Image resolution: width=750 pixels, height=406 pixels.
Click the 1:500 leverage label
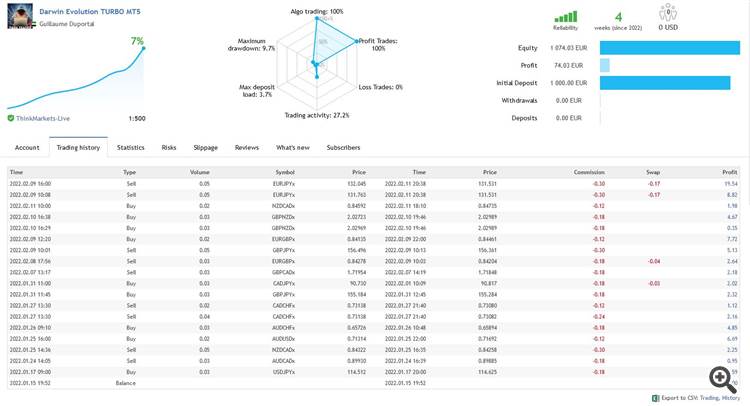pyautogui.click(x=137, y=118)
